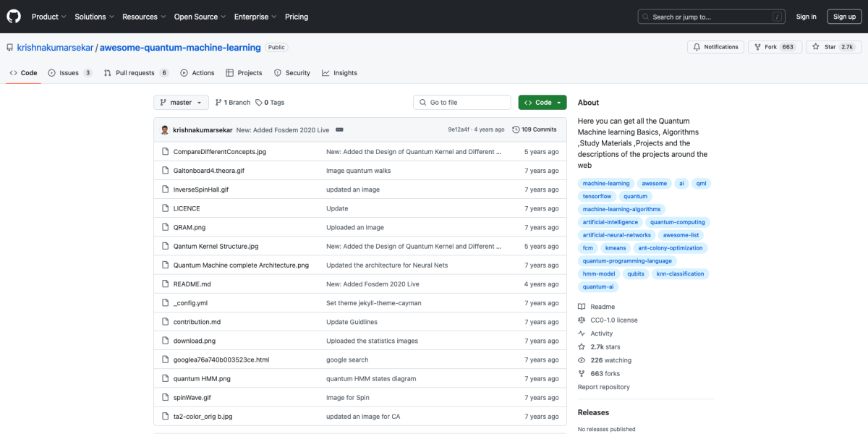Screen dimensions: 868x434
Task: Expand the green Code dropdown
Action: click(542, 103)
